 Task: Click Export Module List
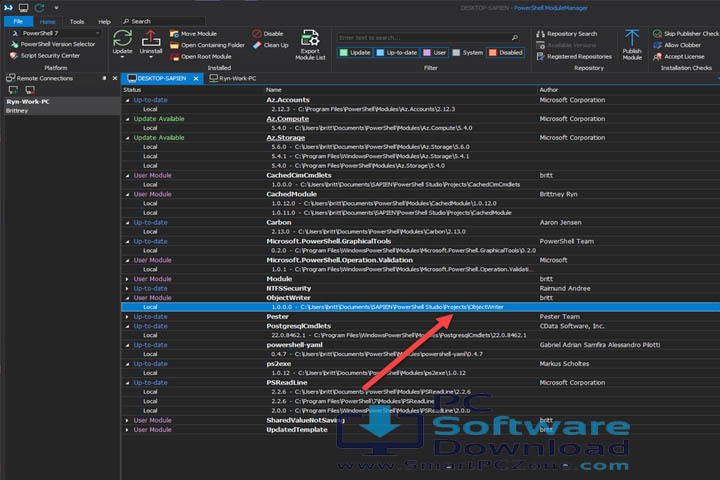click(310, 45)
